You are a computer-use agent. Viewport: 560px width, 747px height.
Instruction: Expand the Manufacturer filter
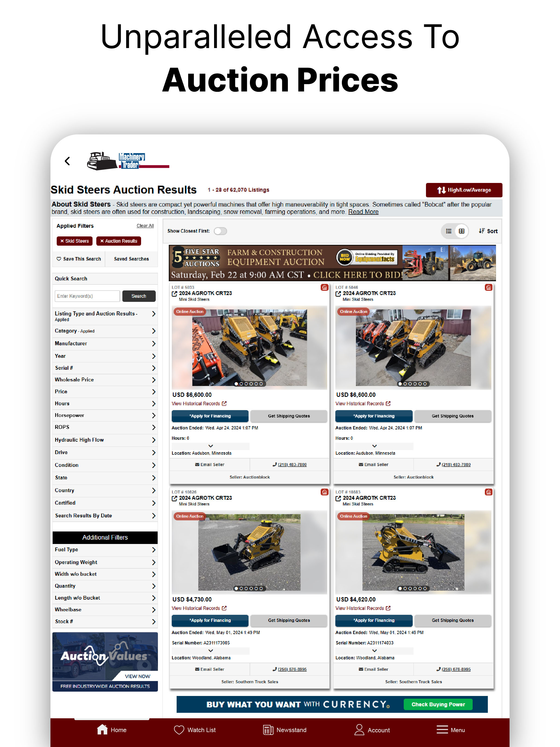coord(105,343)
